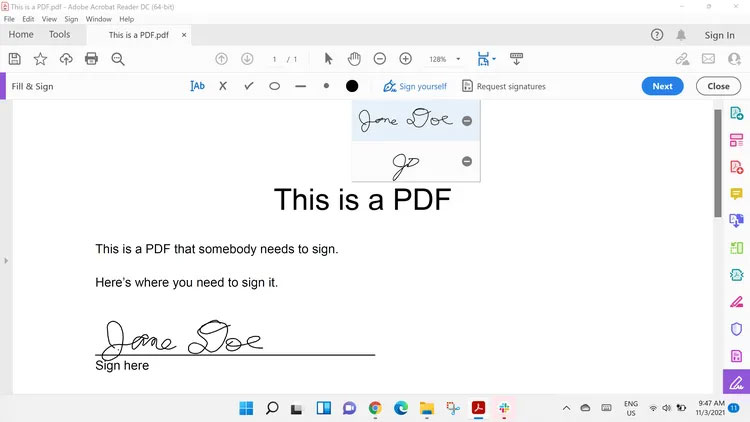Star the file with bookmark icon
This screenshot has height=422, width=750.
pyautogui.click(x=41, y=60)
